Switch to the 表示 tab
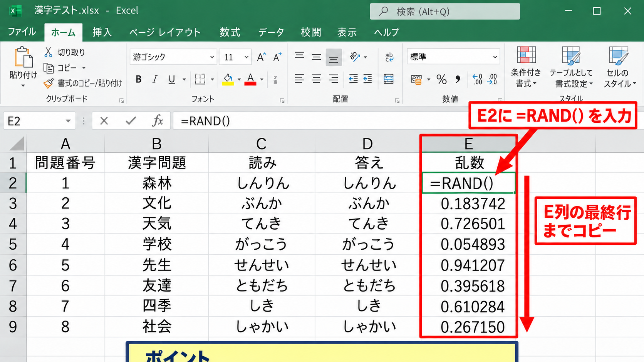Viewport: 644px width, 362px height. click(x=347, y=32)
